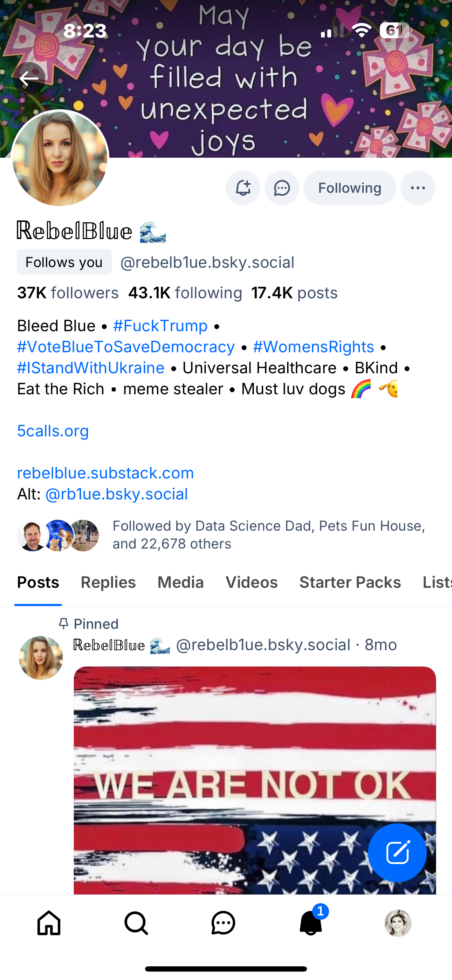Tap the #WomensRights hashtag
The image size is (452, 980).
pyautogui.click(x=314, y=347)
